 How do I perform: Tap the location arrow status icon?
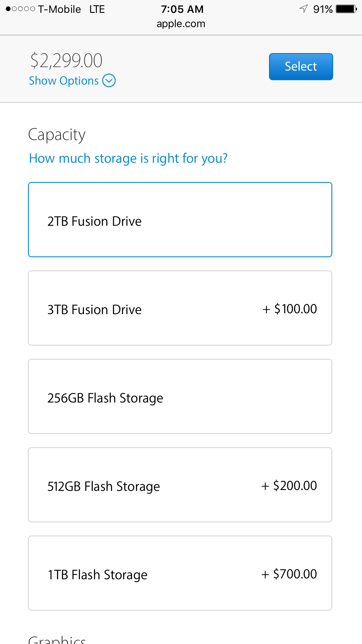point(303,9)
